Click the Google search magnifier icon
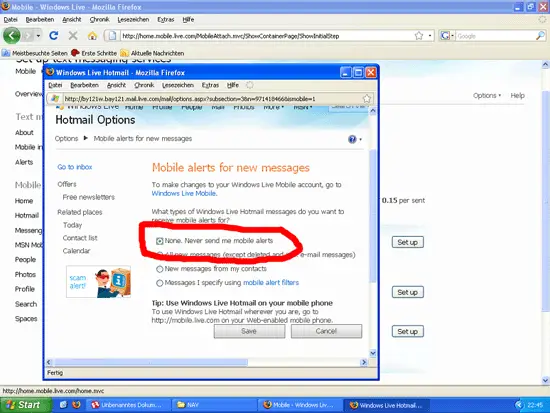550x413 pixels. click(x=541, y=35)
